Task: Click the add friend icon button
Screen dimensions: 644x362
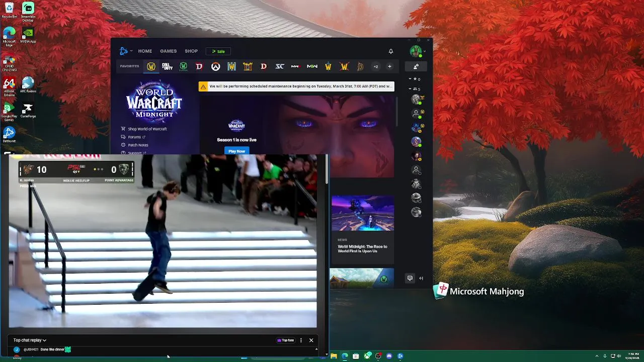Action: pos(416,66)
